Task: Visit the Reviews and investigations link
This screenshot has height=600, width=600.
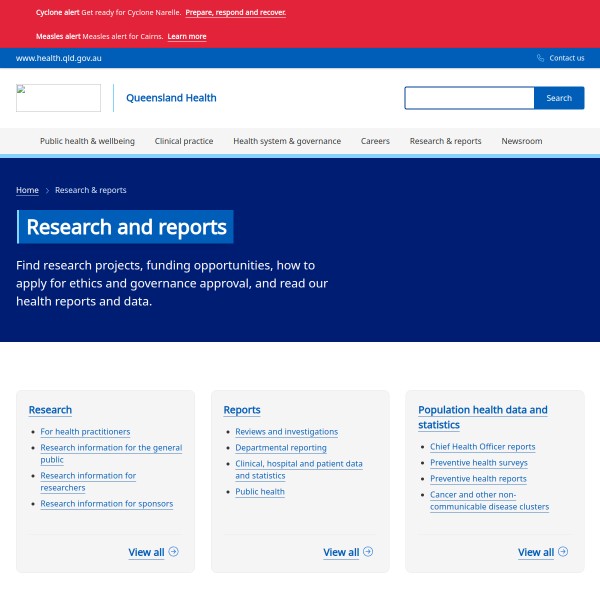Action: pos(286,432)
